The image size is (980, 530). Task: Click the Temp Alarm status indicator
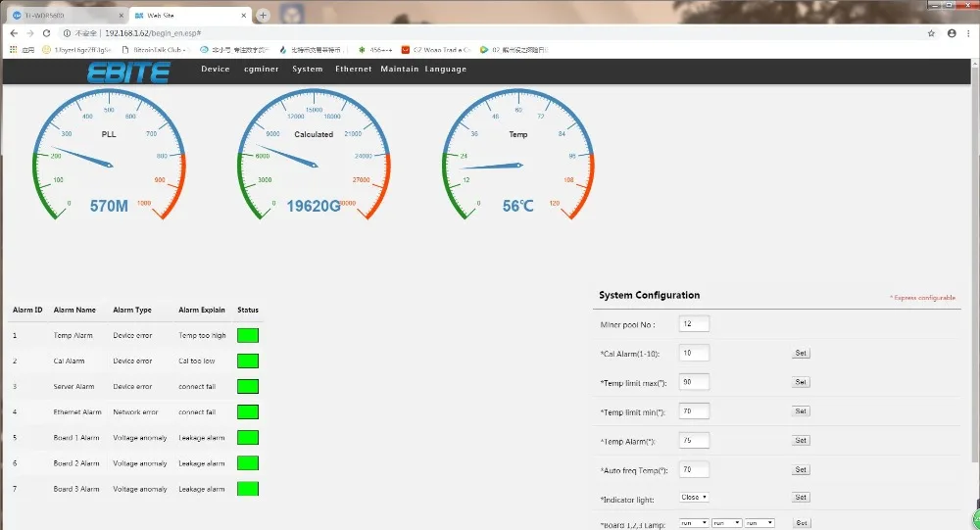point(248,336)
